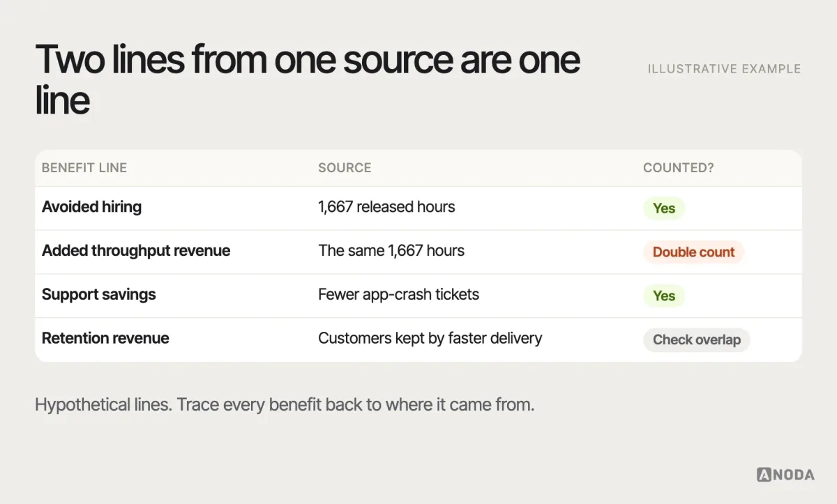
Task: Click the 'Check overlap' badge
Action: coord(697,339)
